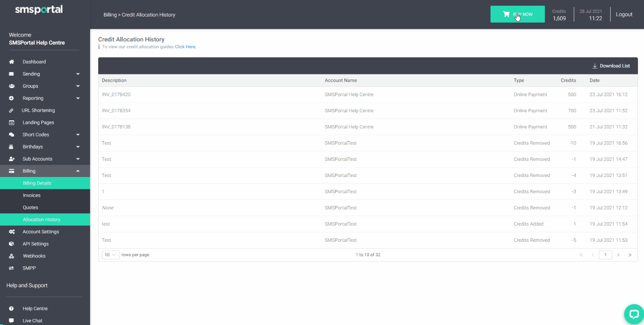The width and height of the screenshot is (644, 325).
Task: Click the URL Shortening link icon
Action: [11, 111]
